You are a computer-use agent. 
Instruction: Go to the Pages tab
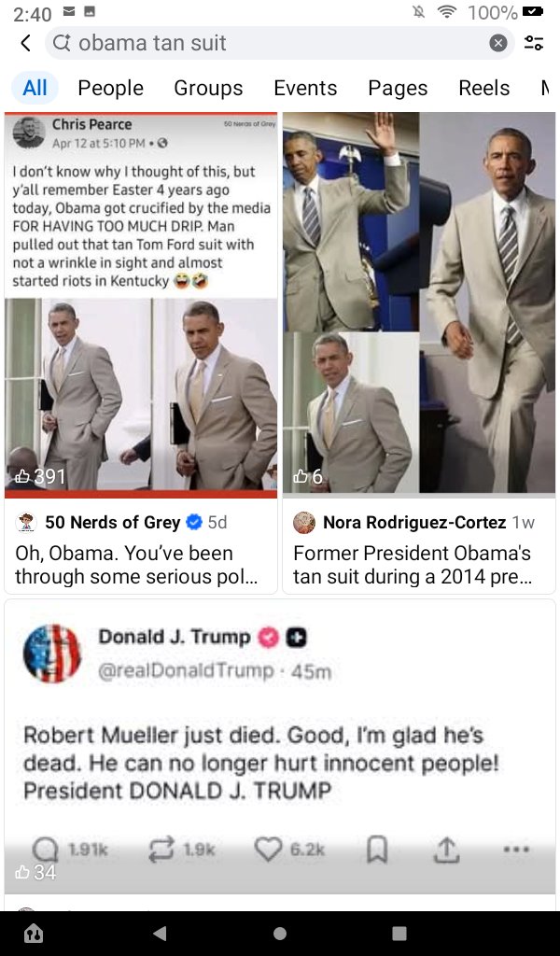point(398,88)
